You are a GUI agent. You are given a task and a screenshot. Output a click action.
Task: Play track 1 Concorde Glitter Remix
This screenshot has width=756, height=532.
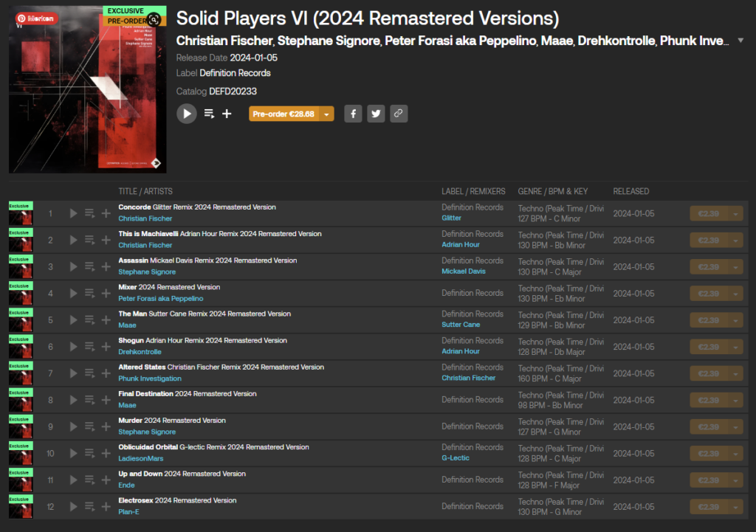click(73, 213)
